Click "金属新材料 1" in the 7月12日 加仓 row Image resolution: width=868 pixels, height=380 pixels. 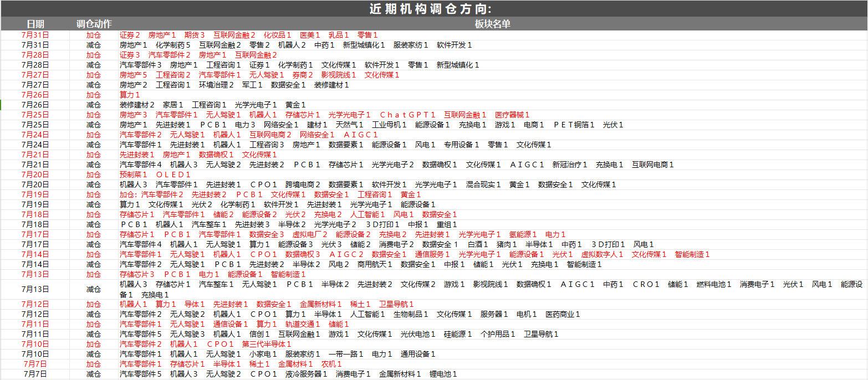(x=320, y=304)
